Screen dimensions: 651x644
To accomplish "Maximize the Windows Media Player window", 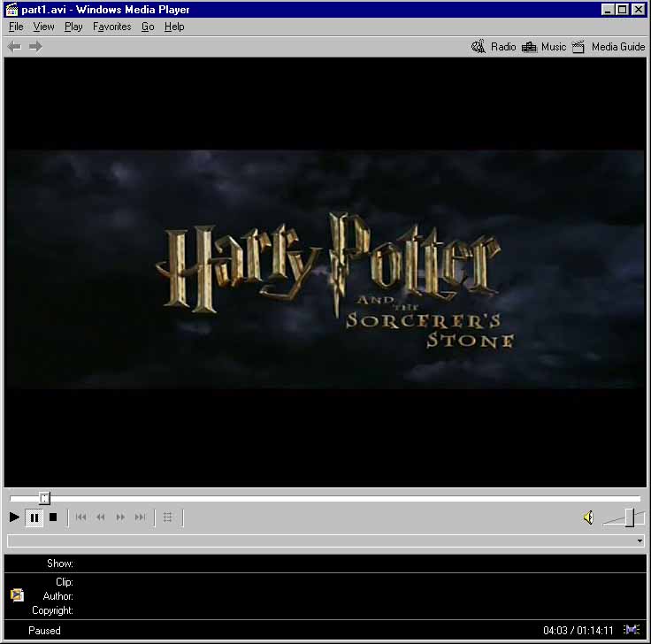I will click(622, 9).
